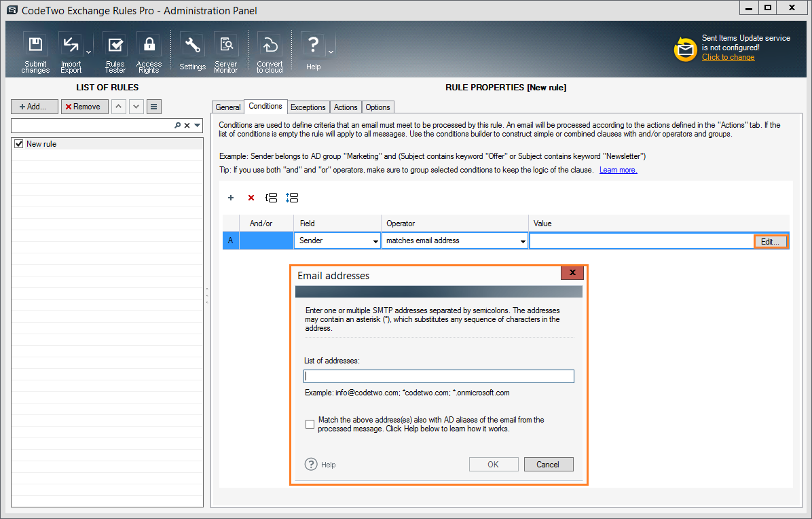Viewport: 812px width, 519px height.
Task: Click the And/or cell of row A
Action: pyautogui.click(x=266, y=240)
